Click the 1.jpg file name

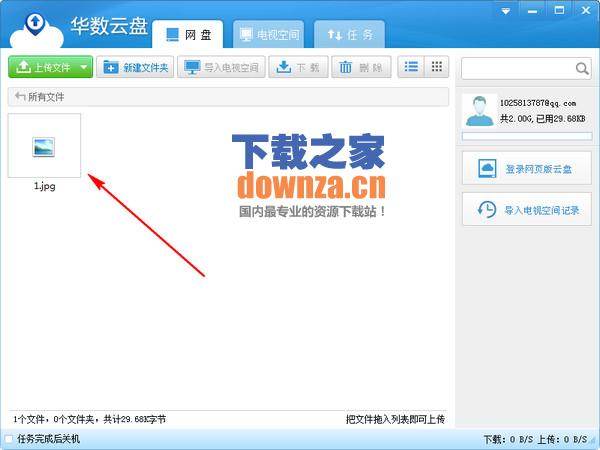click(x=44, y=186)
